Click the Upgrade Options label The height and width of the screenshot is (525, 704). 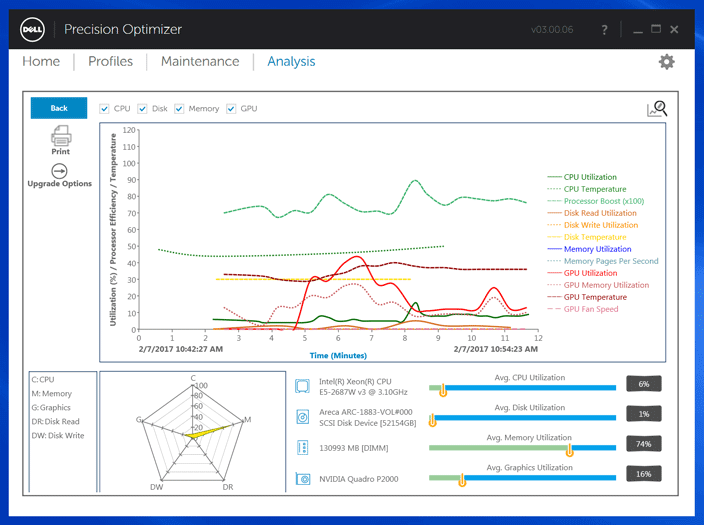[x=59, y=184]
